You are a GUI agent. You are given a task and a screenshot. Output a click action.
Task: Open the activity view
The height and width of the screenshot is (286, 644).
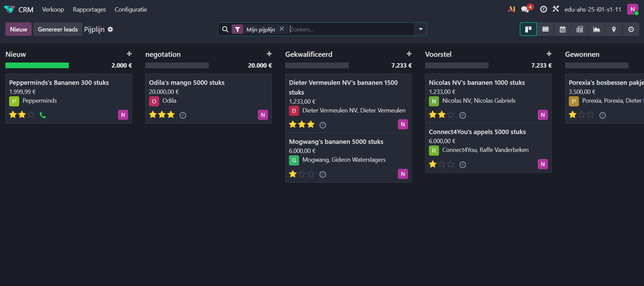pos(631,29)
